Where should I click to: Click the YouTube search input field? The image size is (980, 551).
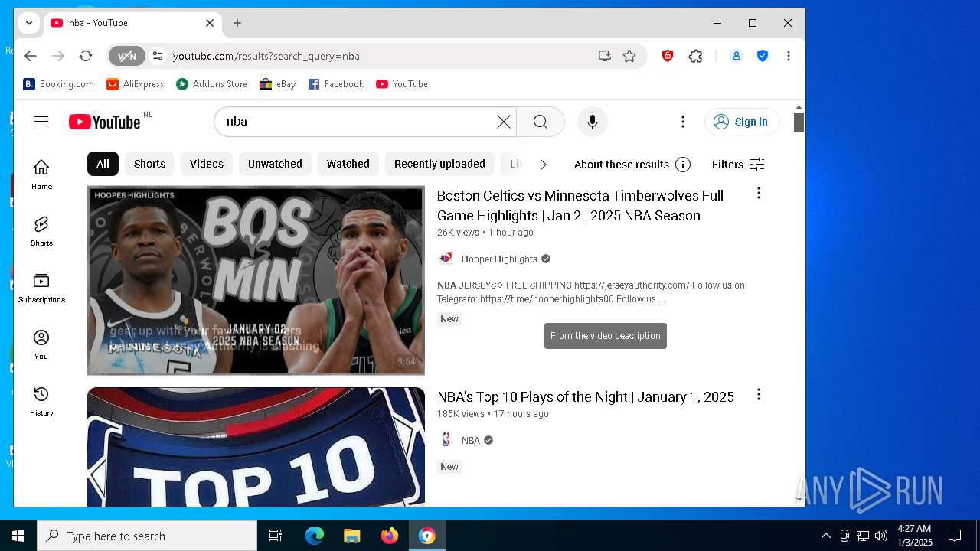coord(358,122)
